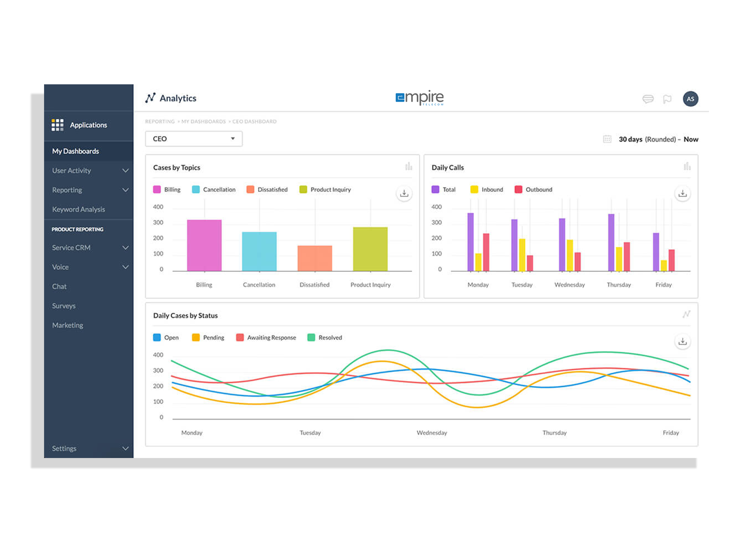The image size is (753, 560).
Task: Click bar chart icon on Daily Calls
Action: coord(687,166)
